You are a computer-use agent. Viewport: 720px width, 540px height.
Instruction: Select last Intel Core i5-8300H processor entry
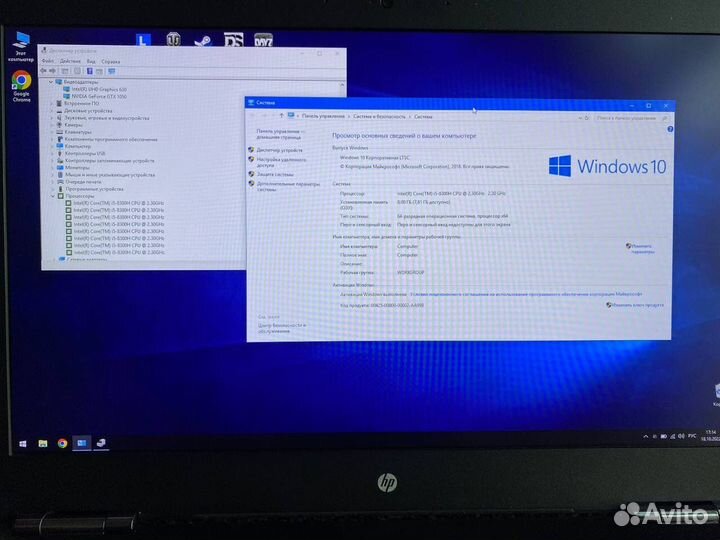[114, 253]
